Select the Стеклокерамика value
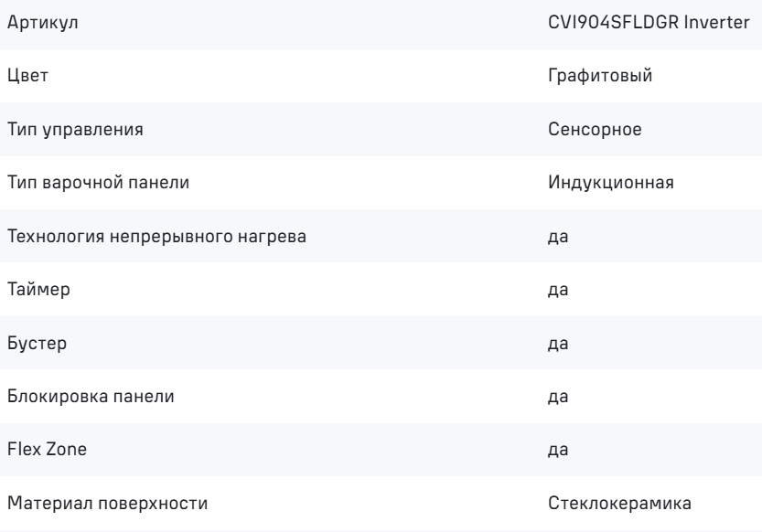762x532 pixels. click(x=619, y=503)
